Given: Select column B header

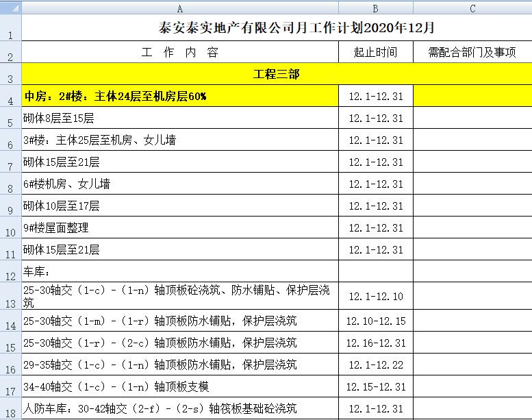Looking at the screenshot, I should click(x=375, y=8).
